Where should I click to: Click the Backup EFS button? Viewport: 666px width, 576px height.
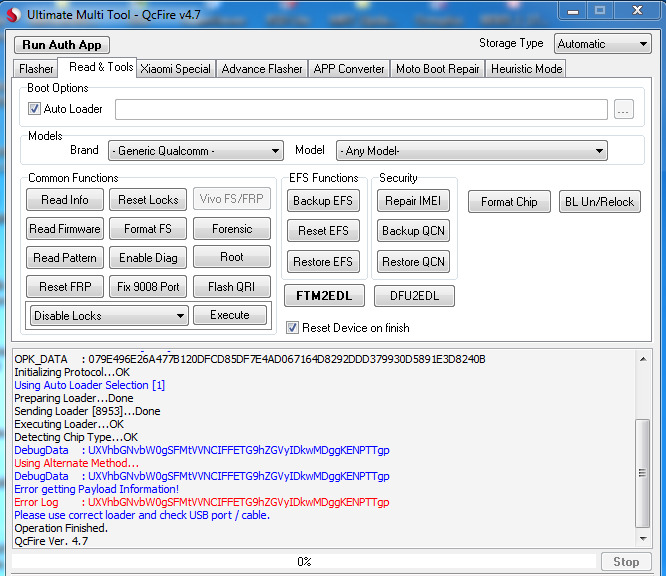pos(323,200)
